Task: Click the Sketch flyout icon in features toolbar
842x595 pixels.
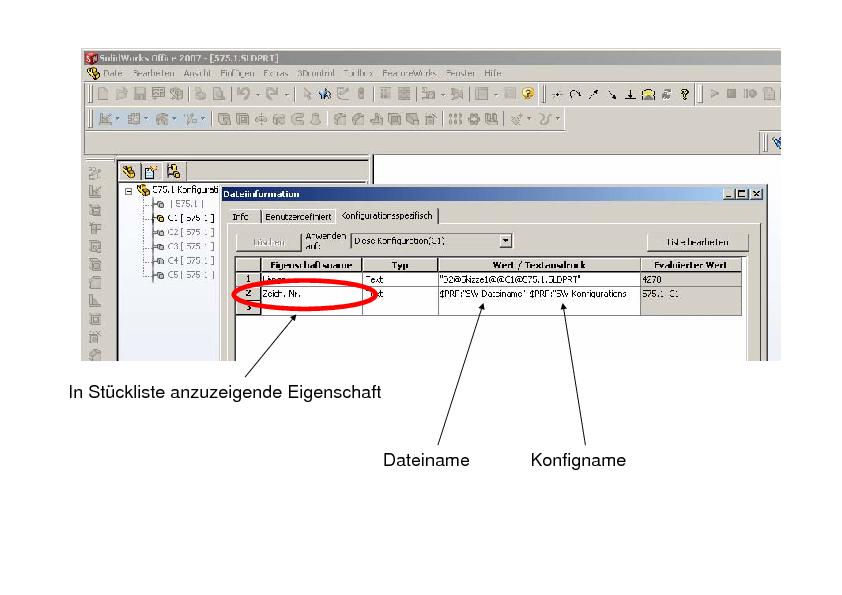Action: (x=106, y=119)
